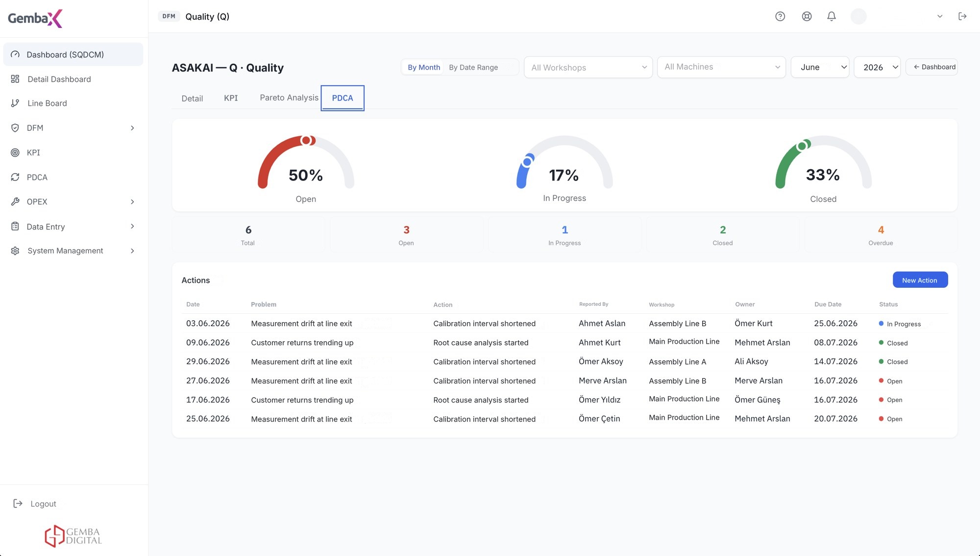Select the PDCA tab
Image resolution: width=980 pixels, height=556 pixels.
coord(343,98)
